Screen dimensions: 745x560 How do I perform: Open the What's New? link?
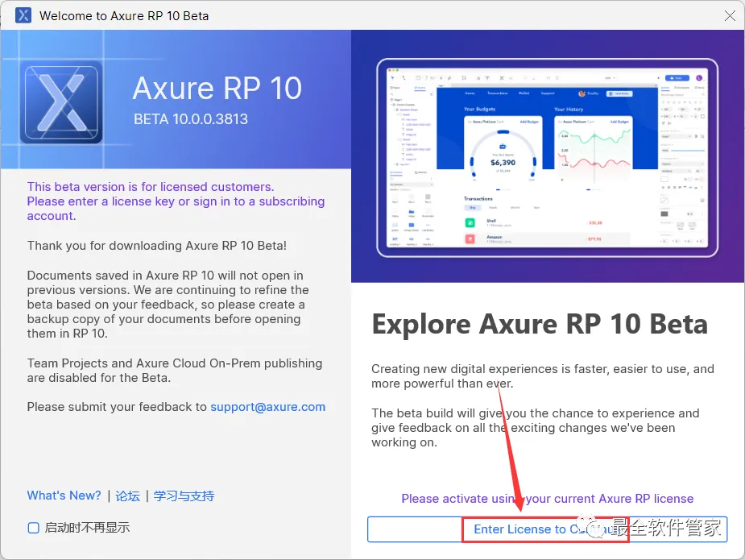click(x=64, y=496)
